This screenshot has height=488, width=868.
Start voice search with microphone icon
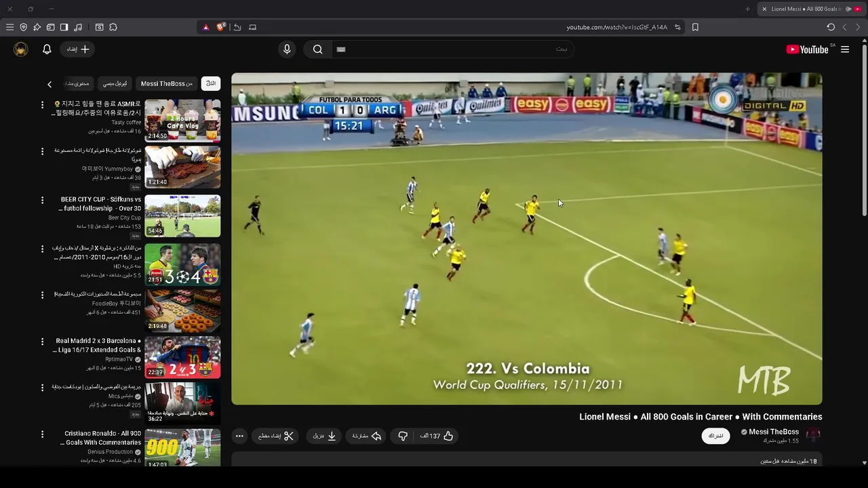tap(287, 49)
